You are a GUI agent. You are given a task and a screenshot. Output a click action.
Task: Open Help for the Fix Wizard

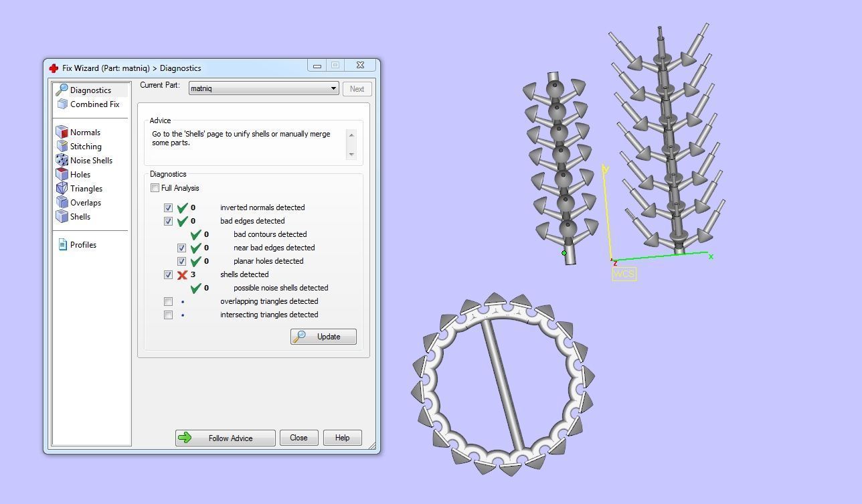point(342,438)
